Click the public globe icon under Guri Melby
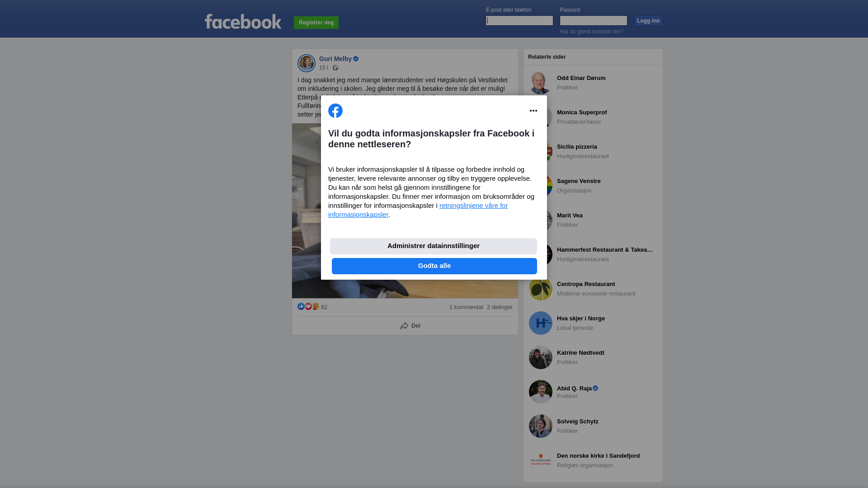Viewport: 868px width, 488px height. coord(335,68)
